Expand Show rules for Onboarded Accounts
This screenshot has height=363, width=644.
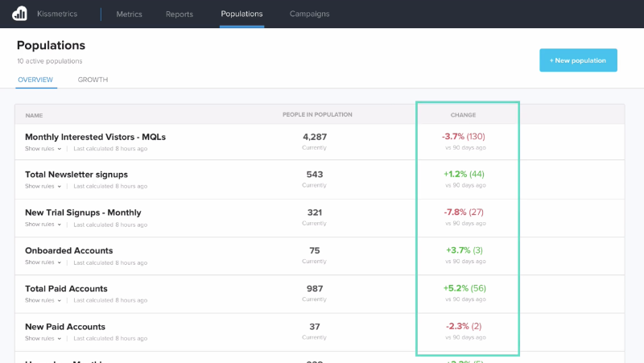(43, 262)
